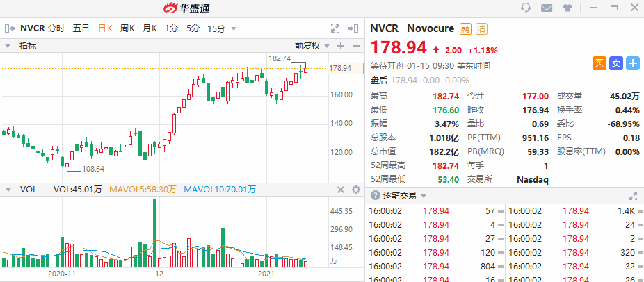The width and height of the screenshot is (644, 282).
Task: Select the 周K weekly candlestick tab
Action: pyautogui.click(x=127, y=28)
